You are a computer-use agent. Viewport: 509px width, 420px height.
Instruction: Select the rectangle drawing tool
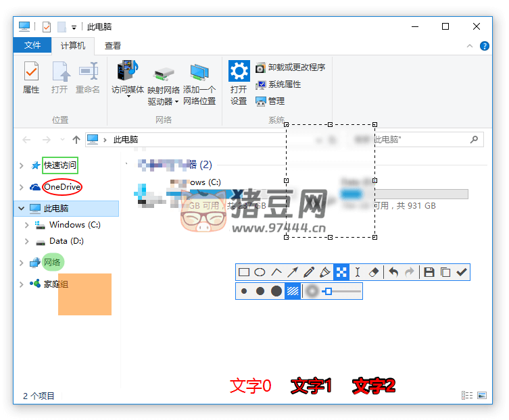click(244, 272)
